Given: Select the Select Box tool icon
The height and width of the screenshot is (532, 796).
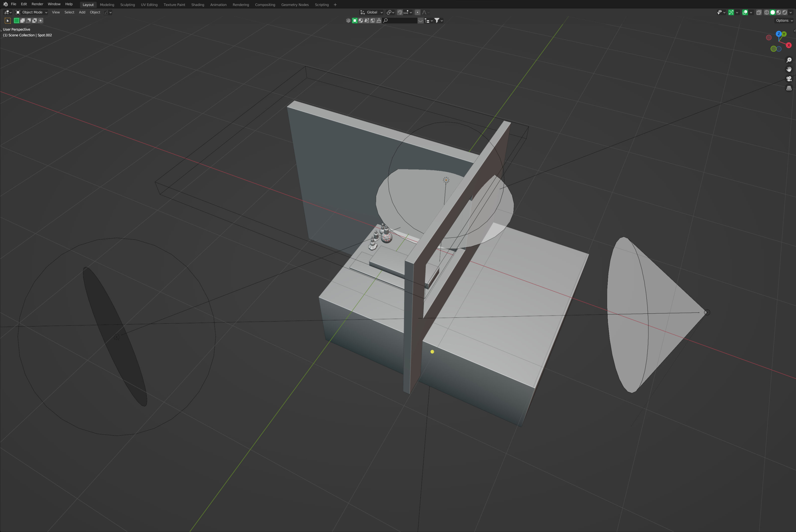Looking at the screenshot, I should (x=7, y=21).
